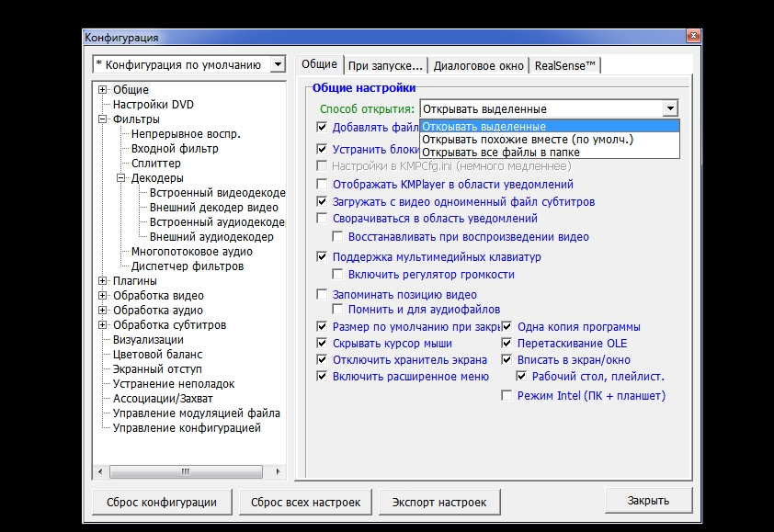Enable Режим Intel (ПК + планшет) checkbox

tap(507, 396)
